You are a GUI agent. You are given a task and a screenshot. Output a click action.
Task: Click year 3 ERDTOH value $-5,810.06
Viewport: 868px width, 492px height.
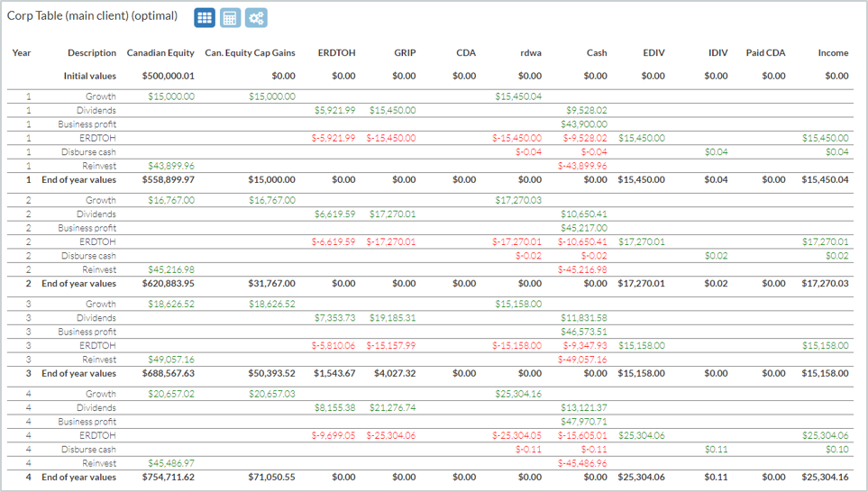click(x=333, y=346)
